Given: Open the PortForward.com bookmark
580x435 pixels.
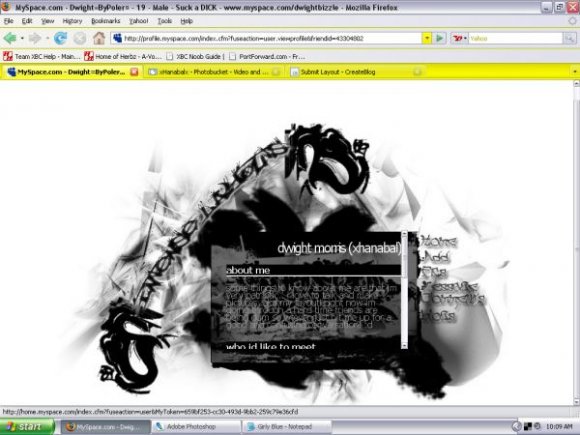Looking at the screenshot, I should point(267,56).
